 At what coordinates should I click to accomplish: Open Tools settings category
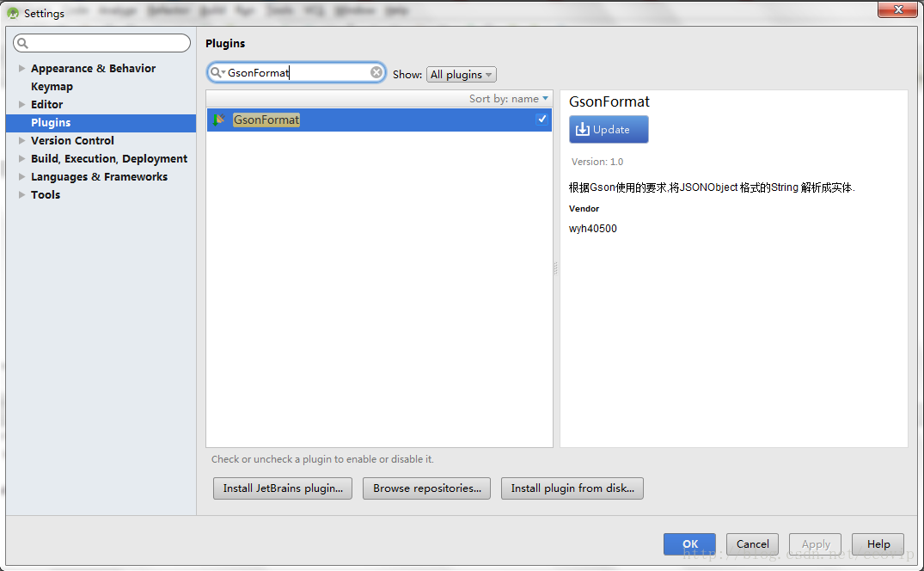[46, 195]
